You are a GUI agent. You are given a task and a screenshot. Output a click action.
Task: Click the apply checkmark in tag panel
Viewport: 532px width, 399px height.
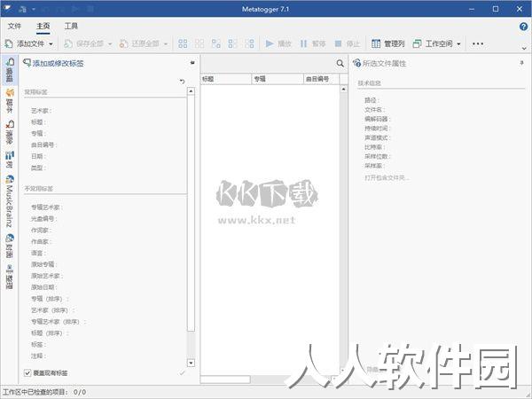point(182,373)
